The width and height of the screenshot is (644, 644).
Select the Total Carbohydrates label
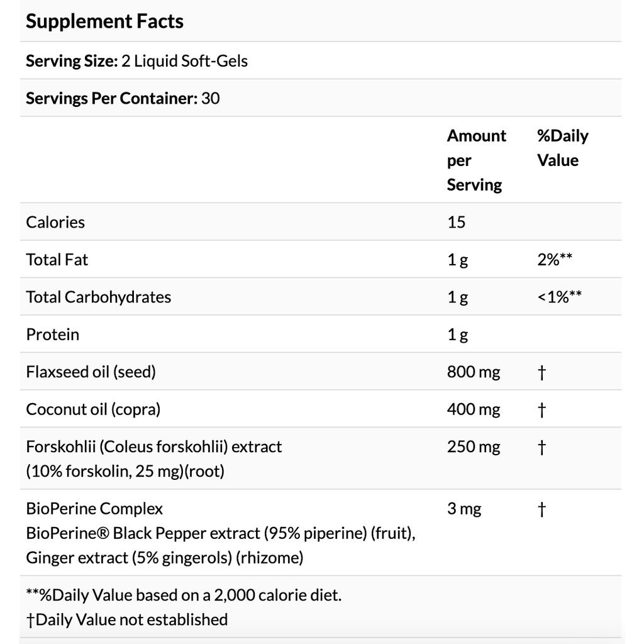(x=99, y=297)
